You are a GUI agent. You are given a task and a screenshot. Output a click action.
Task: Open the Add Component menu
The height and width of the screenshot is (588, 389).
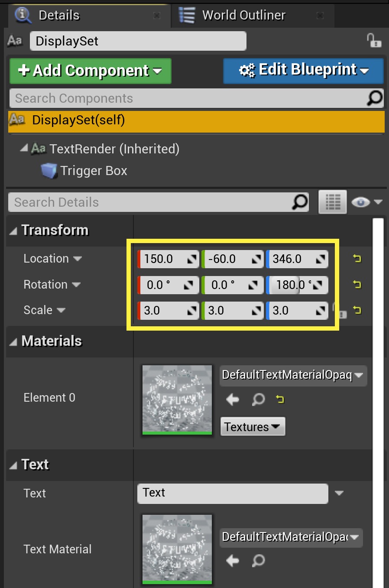90,70
